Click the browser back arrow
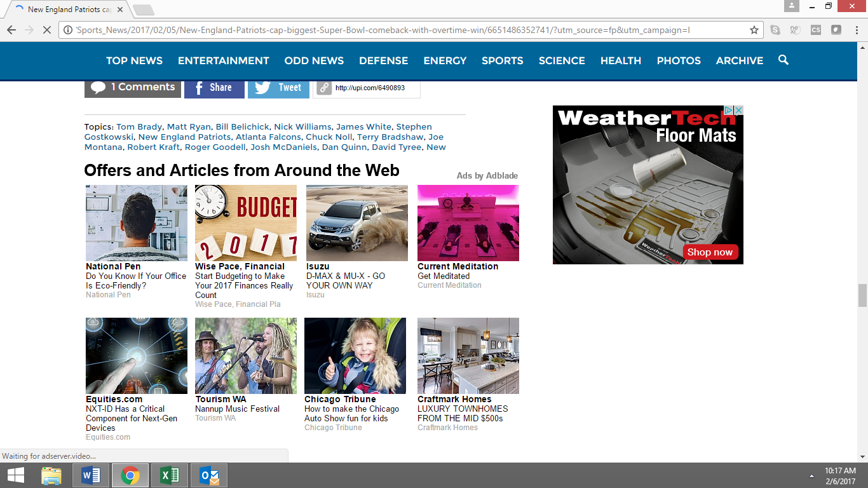 11,30
